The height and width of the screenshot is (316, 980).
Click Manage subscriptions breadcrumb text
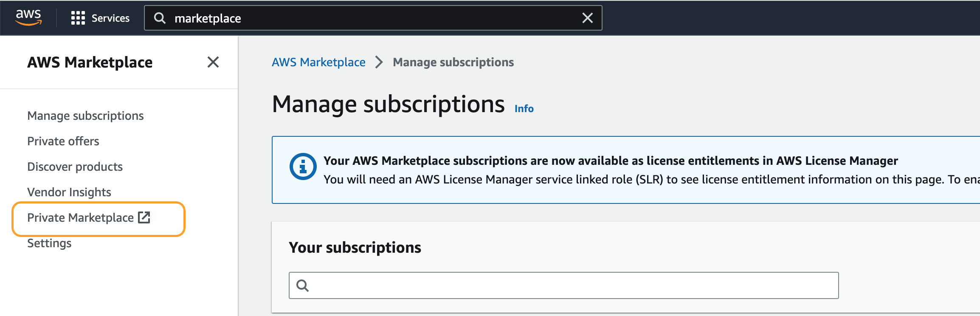[x=453, y=62]
